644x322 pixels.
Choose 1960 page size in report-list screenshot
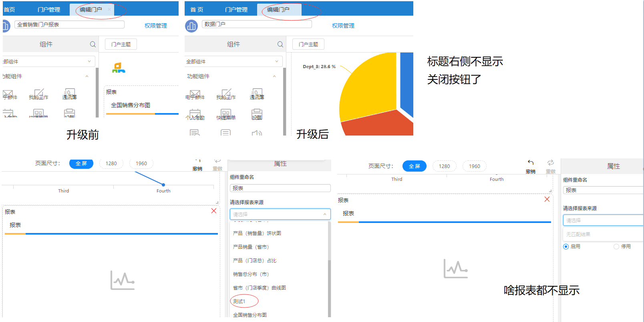141,163
